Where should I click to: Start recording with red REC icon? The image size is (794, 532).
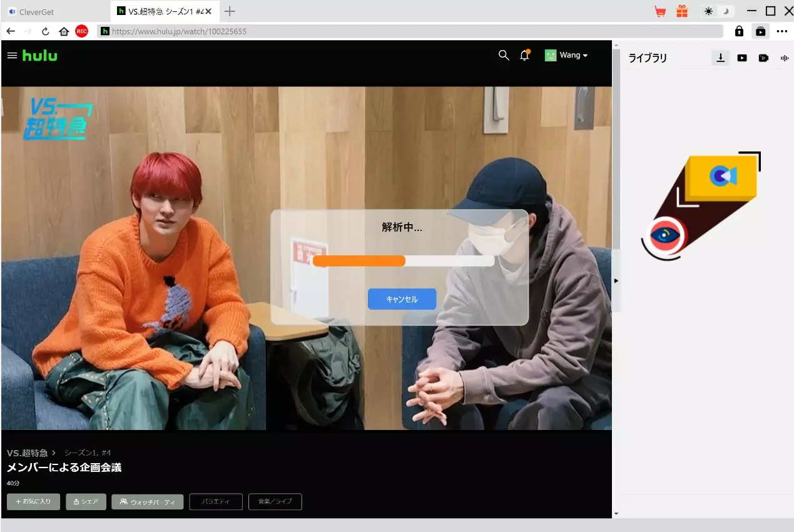point(81,31)
